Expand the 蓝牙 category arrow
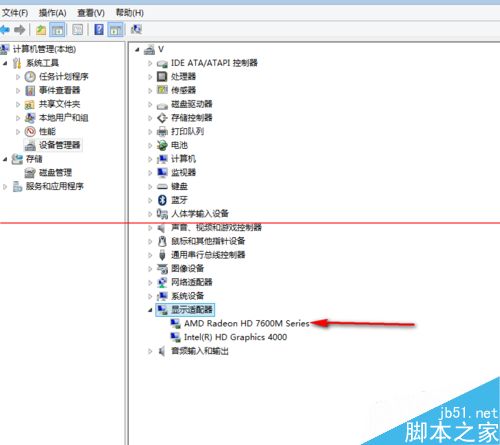The height and width of the screenshot is (445, 500). [150, 200]
